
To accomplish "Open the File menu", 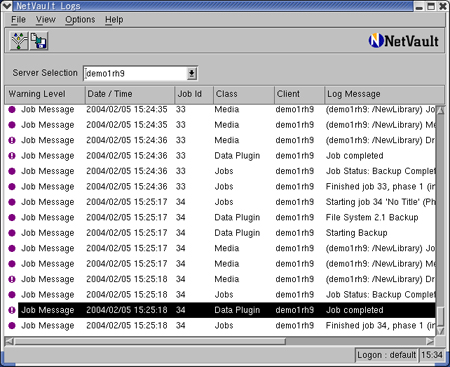I will click(x=18, y=20).
